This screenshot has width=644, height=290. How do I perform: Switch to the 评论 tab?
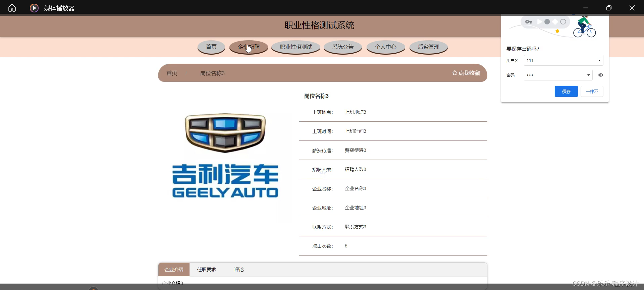point(239,270)
